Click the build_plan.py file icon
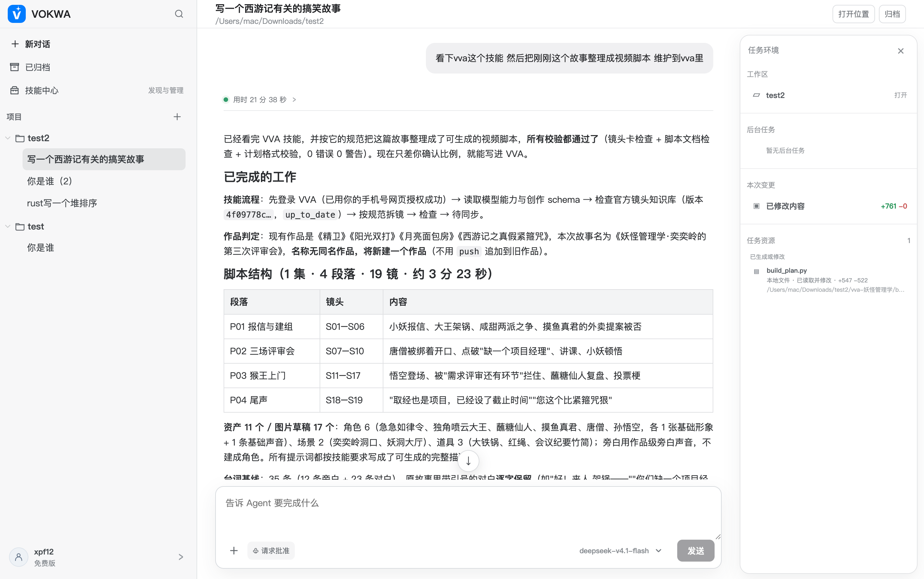This screenshot has width=924, height=579. (756, 271)
